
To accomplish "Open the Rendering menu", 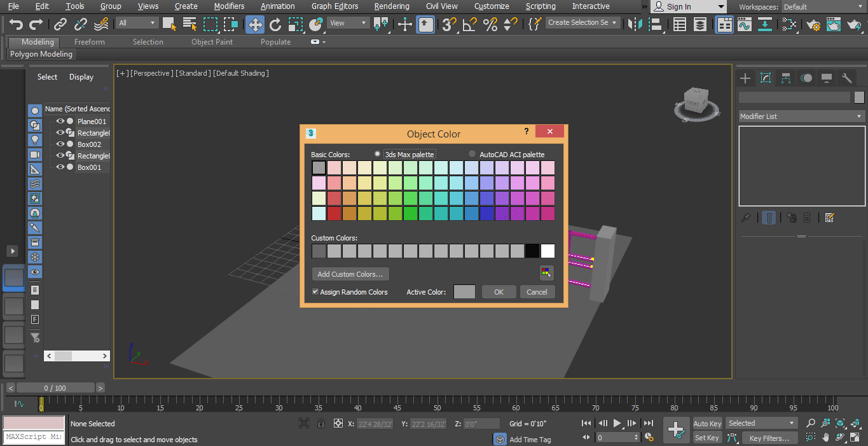I will pyautogui.click(x=392, y=6).
